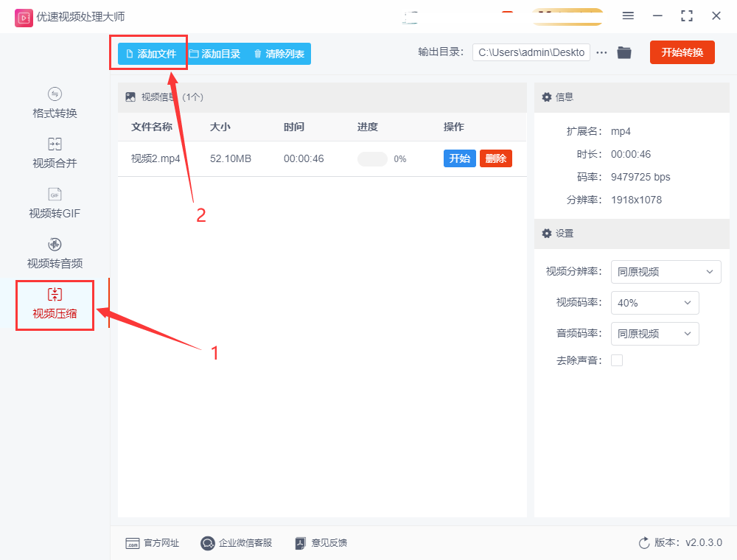Open 音频码率 dropdown
Screen dimensions: 737x560
point(654,334)
